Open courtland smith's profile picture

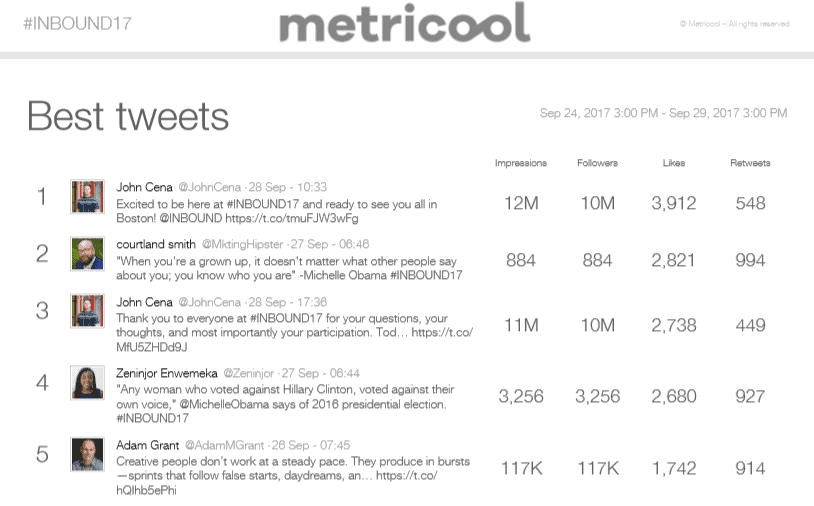pos(87,254)
